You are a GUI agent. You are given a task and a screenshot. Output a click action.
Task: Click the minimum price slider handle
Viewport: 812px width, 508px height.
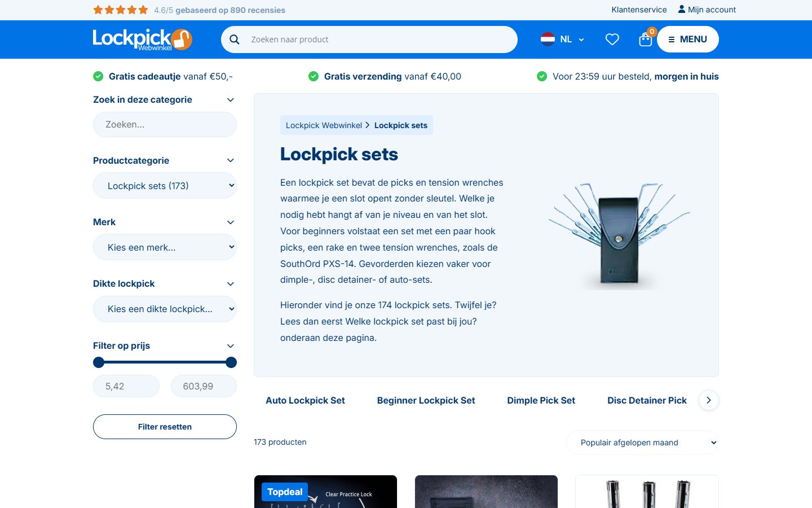(x=99, y=362)
